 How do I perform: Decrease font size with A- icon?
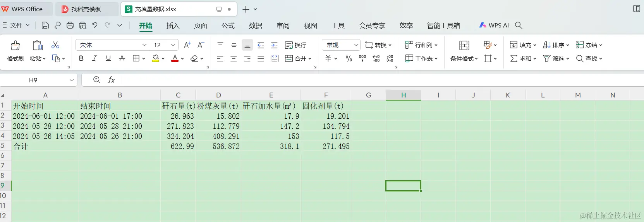[x=201, y=45]
